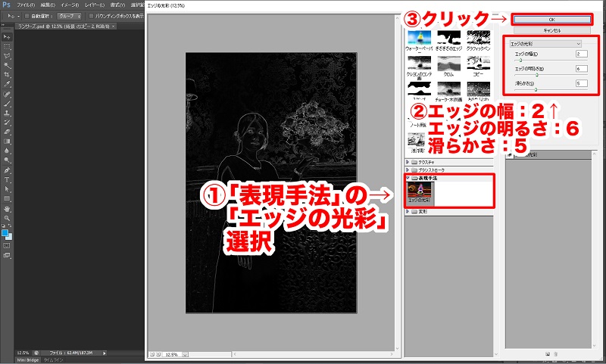
Task: Select the Brush tool
Action: (7, 104)
